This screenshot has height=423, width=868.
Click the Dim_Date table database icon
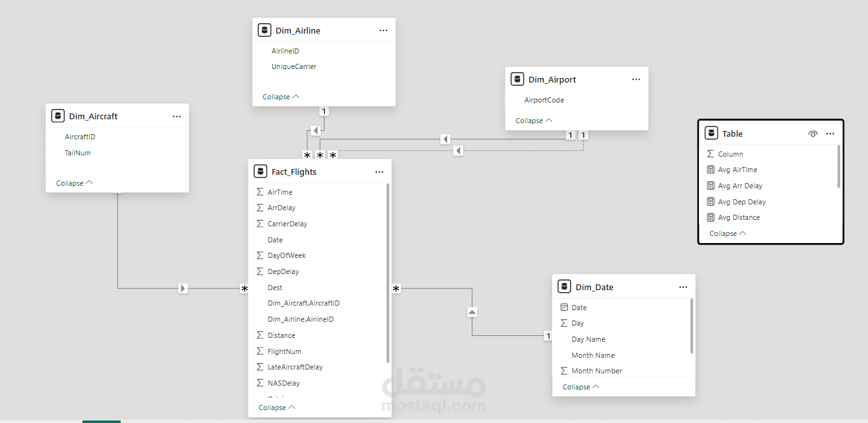(564, 287)
